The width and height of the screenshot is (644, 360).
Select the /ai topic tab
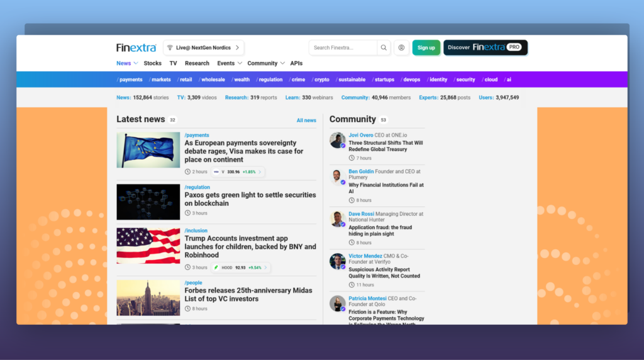click(508, 80)
